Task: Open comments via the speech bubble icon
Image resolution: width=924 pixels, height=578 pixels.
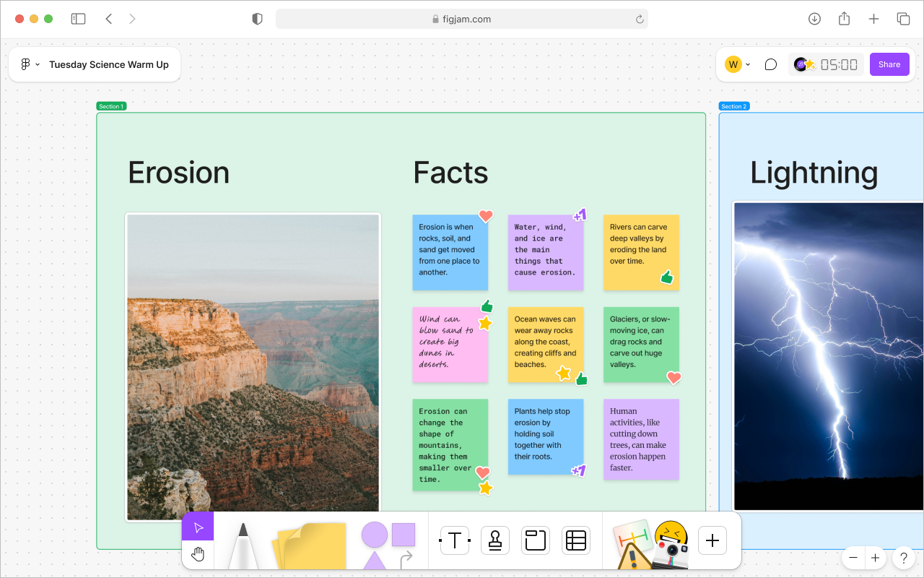Action: point(770,64)
